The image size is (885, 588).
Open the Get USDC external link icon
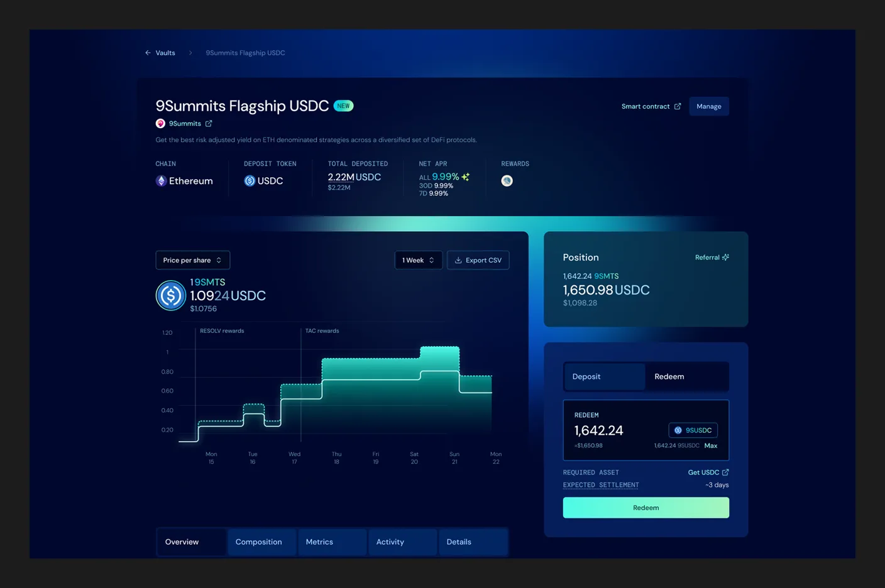(725, 472)
